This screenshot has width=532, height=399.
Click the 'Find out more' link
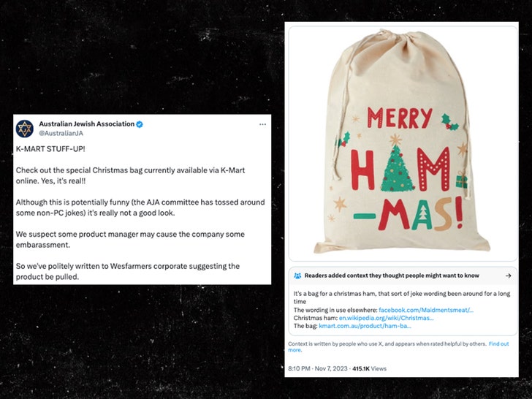498,343
